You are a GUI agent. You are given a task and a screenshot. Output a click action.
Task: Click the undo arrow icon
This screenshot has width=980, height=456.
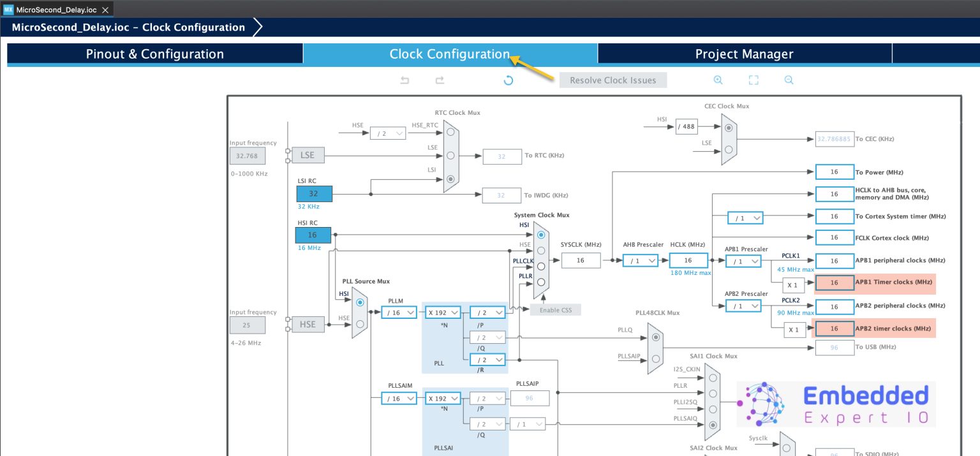point(405,80)
